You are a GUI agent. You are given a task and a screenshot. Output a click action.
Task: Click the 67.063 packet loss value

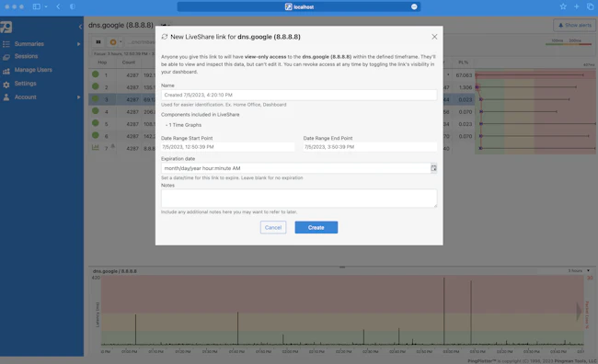coord(464,75)
